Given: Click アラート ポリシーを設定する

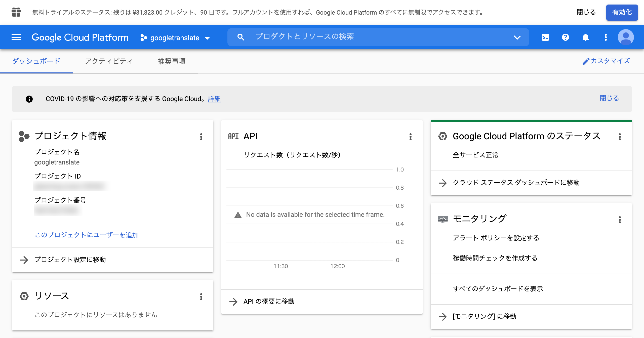Looking at the screenshot, I should (496, 238).
